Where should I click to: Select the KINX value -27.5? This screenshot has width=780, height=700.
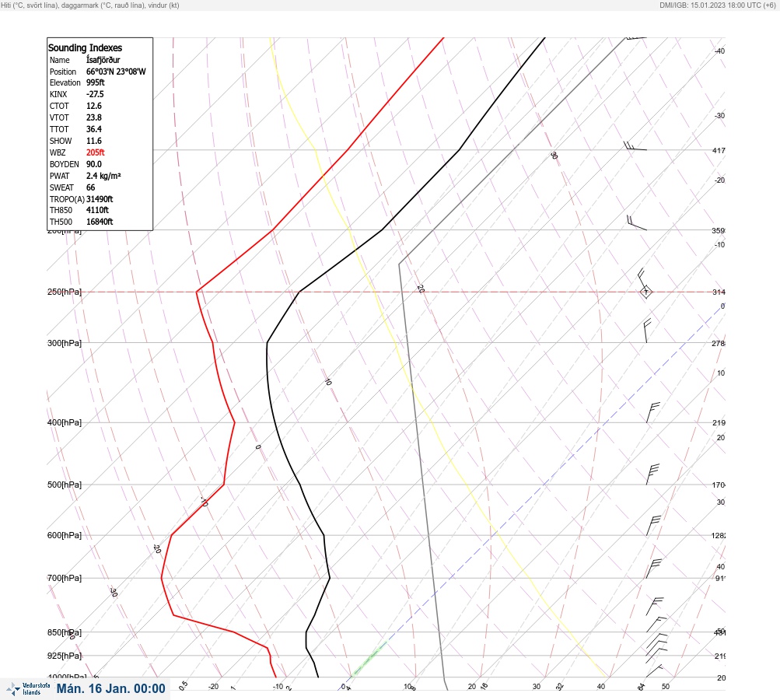coord(95,94)
